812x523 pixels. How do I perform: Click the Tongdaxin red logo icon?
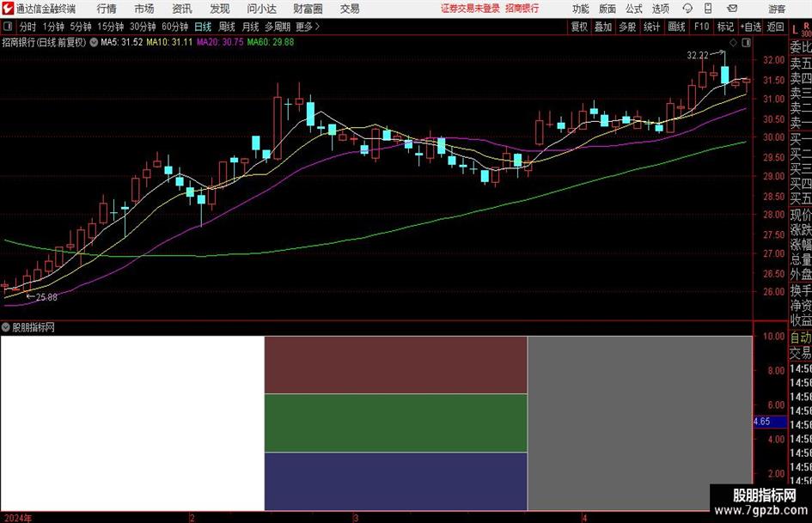pos(7,9)
